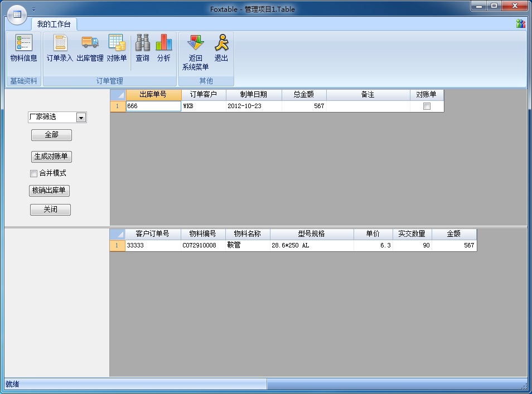The height and width of the screenshot is (394, 532).
Task: Select quantity cell 90
Action: coord(412,246)
